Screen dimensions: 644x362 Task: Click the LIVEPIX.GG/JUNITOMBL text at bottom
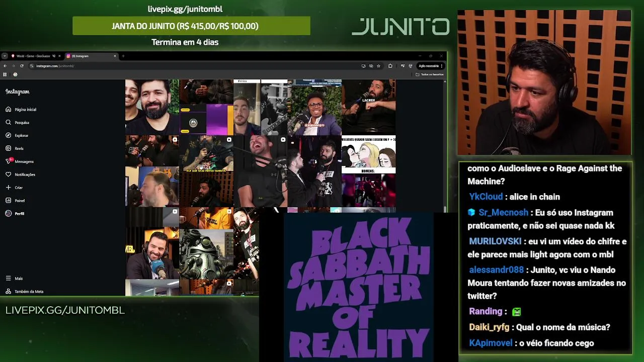(x=65, y=310)
